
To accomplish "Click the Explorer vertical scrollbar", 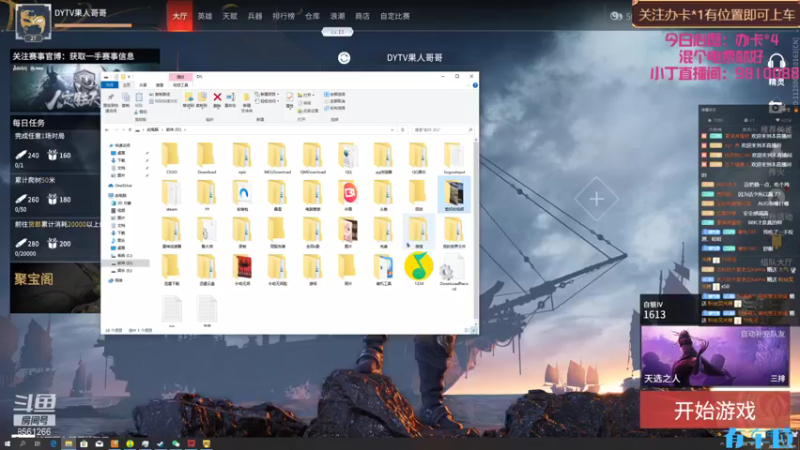I will (x=476, y=230).
